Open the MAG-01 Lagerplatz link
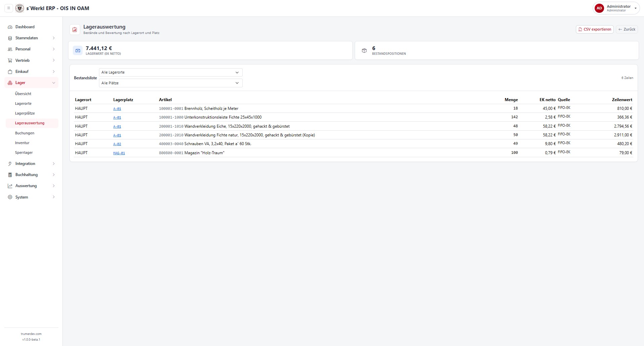This screenshot has width=644, height=346. pyautogui.click(x=119, y=153)
